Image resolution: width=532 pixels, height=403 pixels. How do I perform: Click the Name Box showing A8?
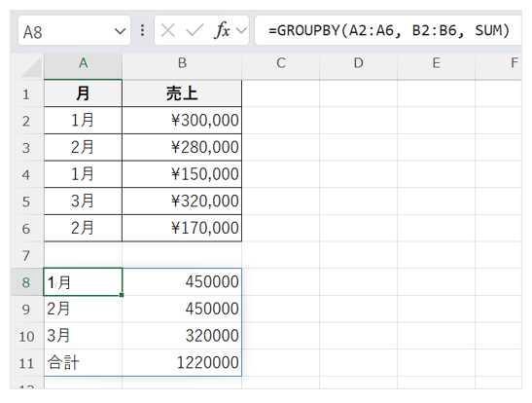pyautogui.click(x=74, y=31)
